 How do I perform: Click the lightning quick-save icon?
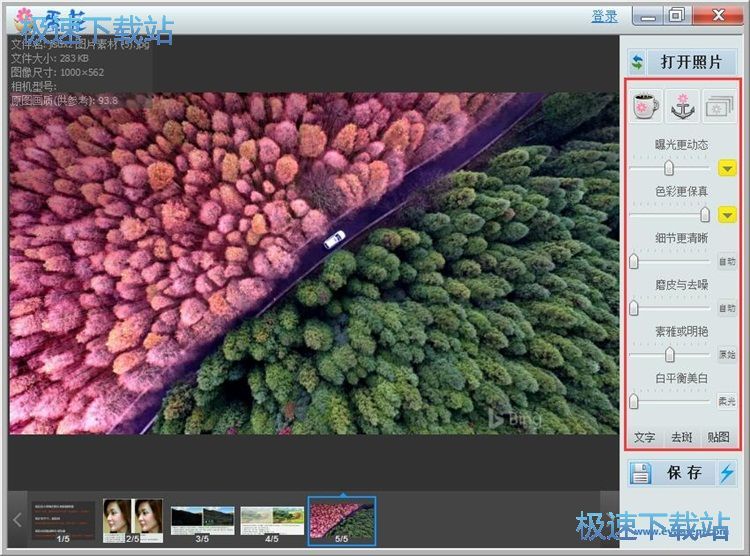click(726, 473)
